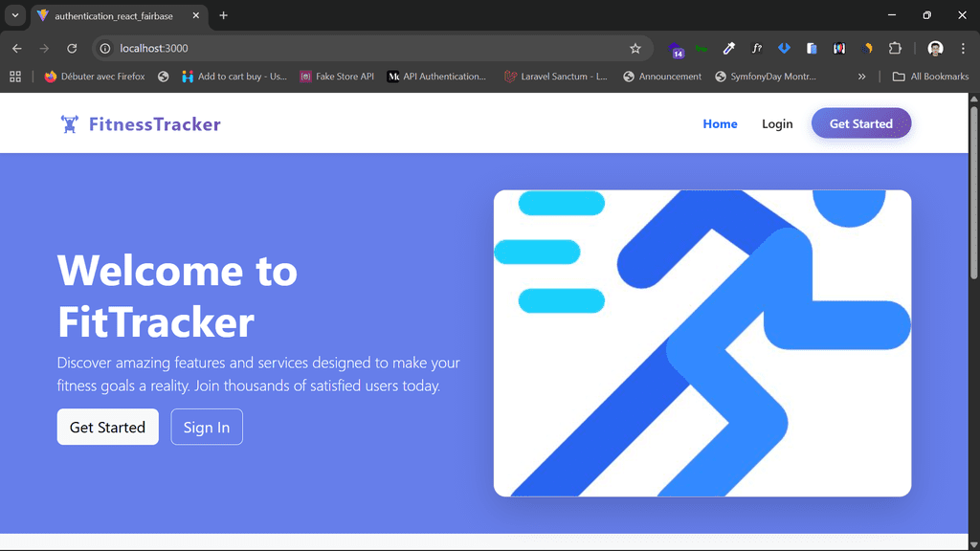The width and height of the screenshot is (980, 551).
Task: Open the Login link in navbar
Action: point(777,123)
